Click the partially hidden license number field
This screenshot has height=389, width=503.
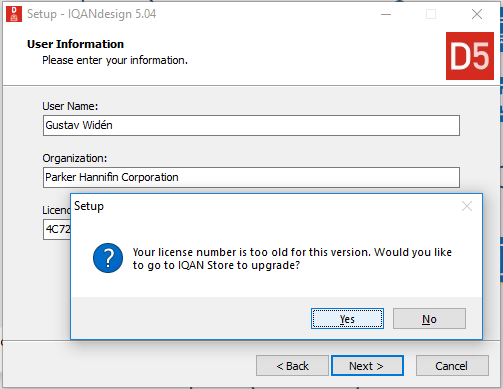(57, 229)
